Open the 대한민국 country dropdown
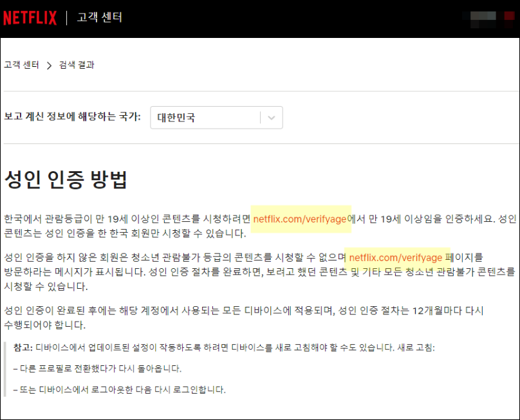This screenshot has width=520, height=420. [x=216, y=117]
